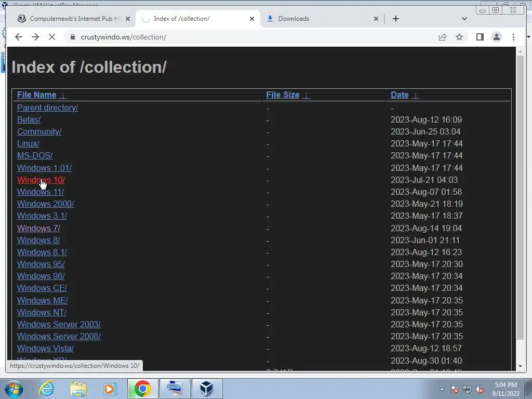Viewport: 532px width, 399px height.
Task: Open the Windows Server 2003/ folder link
Action: 59,324
